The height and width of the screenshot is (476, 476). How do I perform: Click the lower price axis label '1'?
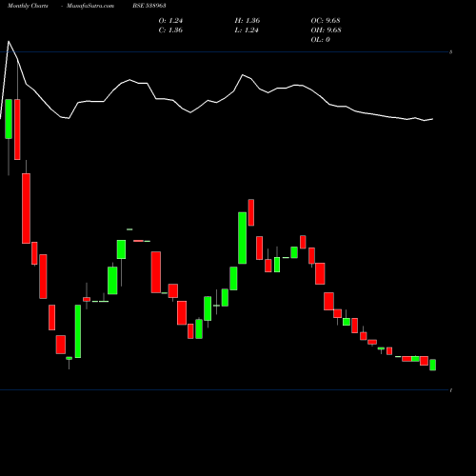coord(451,390)
